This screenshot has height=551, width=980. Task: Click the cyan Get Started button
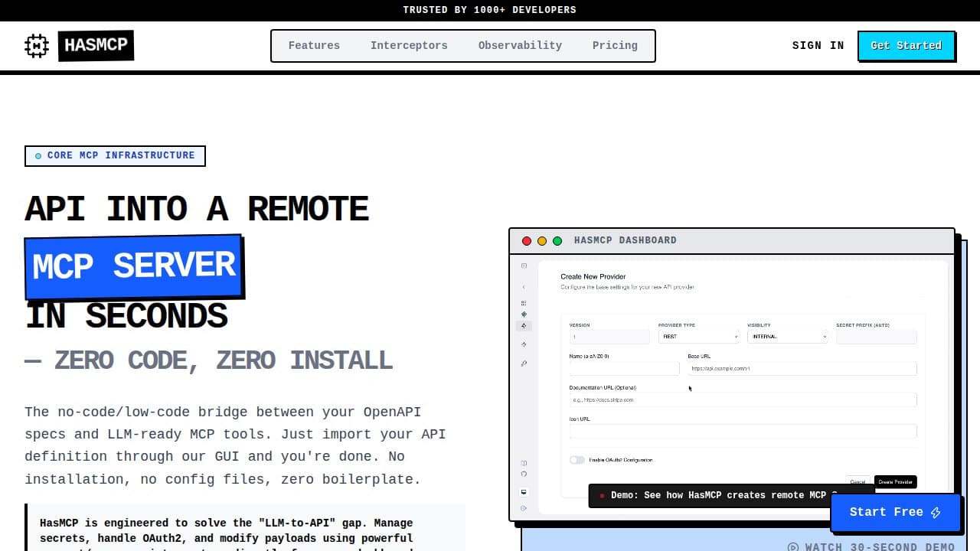[x=906, y=46]
